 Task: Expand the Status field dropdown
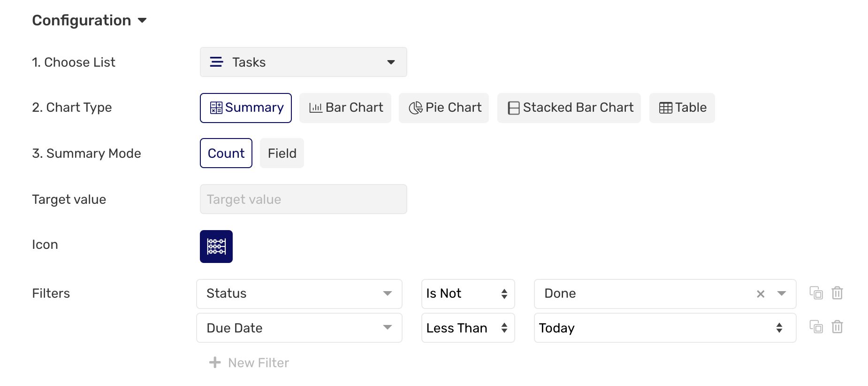coord(388,293)
